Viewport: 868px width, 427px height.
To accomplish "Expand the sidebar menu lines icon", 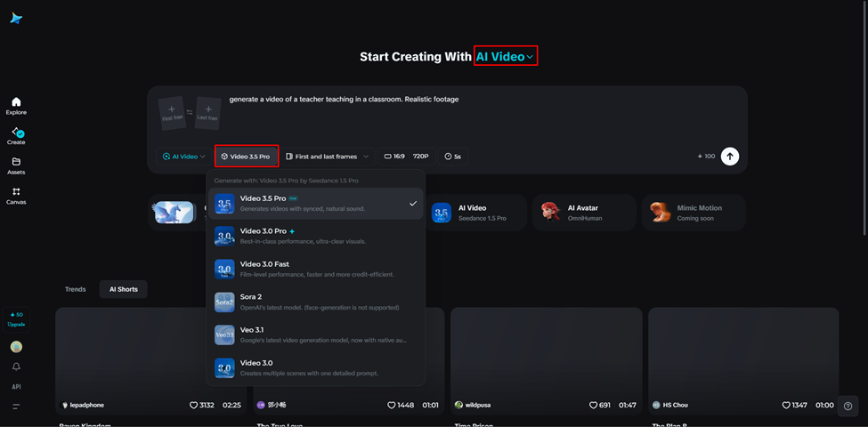I will 16,407.
